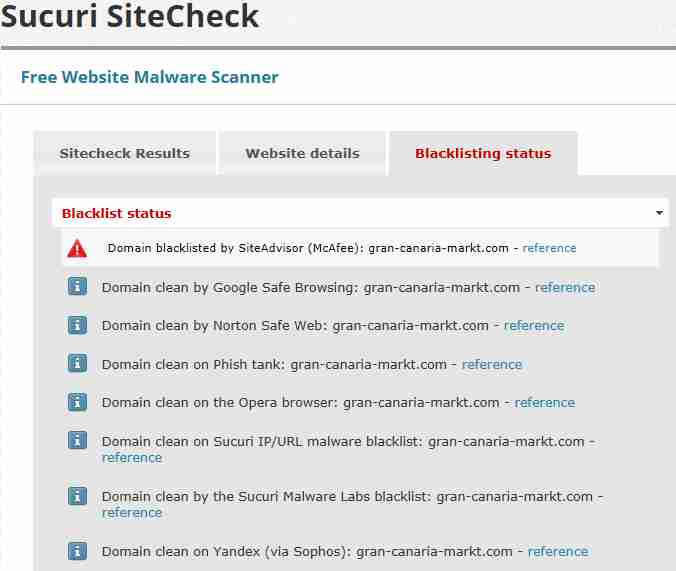Switch to the Website details tab
676x571 pixels.
(x=302, y=153)
